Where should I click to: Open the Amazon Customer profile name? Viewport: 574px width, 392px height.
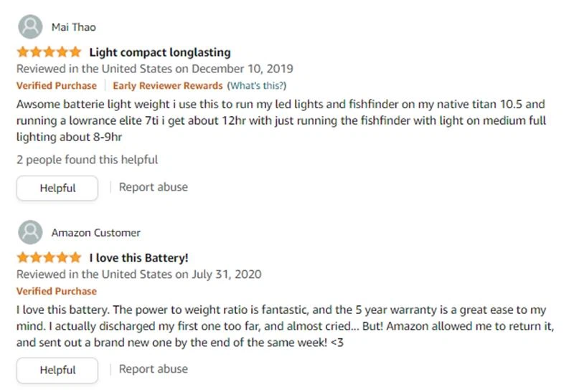[95, 233]
